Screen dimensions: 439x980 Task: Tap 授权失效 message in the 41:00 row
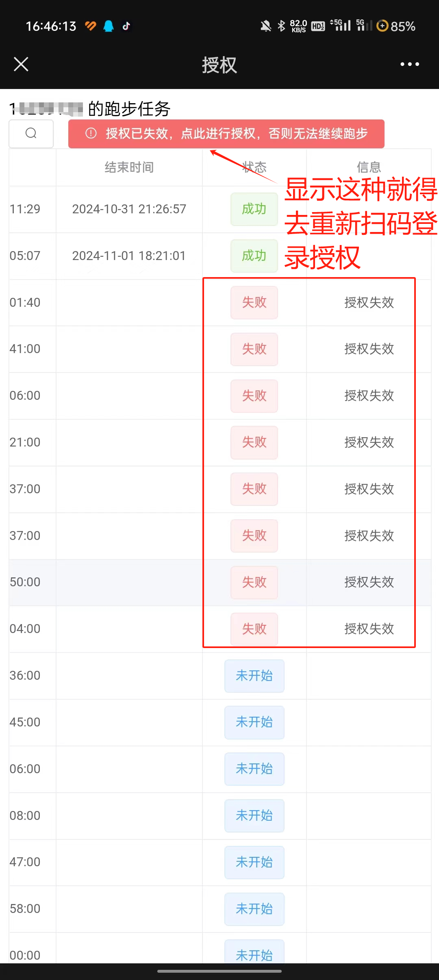pos(369,349)
